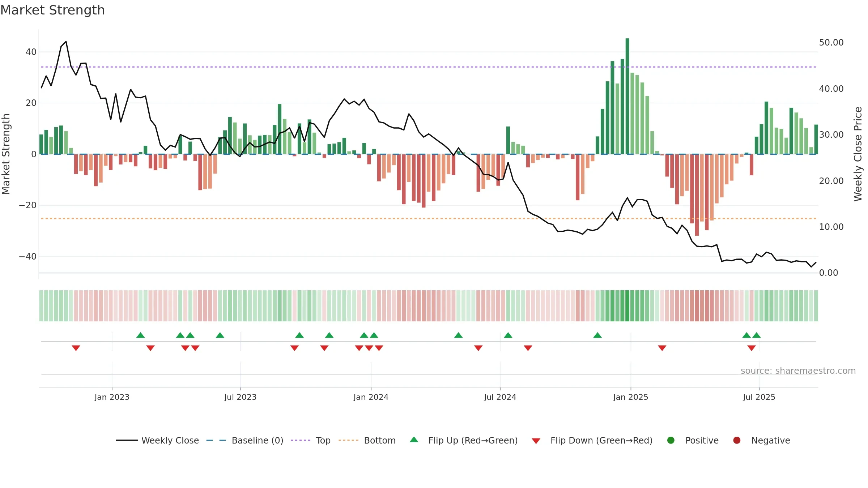Click the Jul 2023 x-axis label
868x488 pixels.
tap(241, 397)
